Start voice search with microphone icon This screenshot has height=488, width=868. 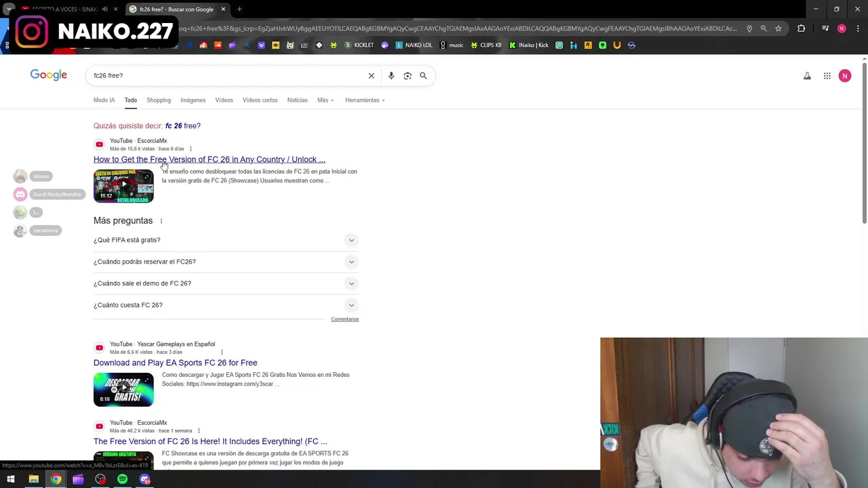391,75
